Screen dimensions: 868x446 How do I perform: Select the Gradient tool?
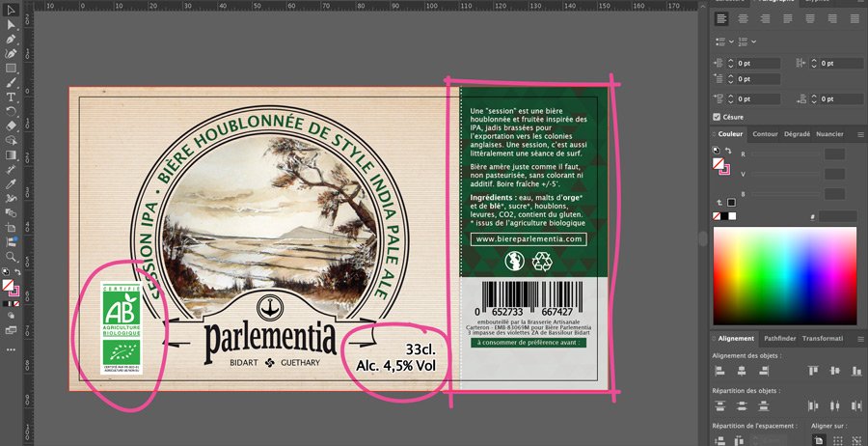(11, 155)
